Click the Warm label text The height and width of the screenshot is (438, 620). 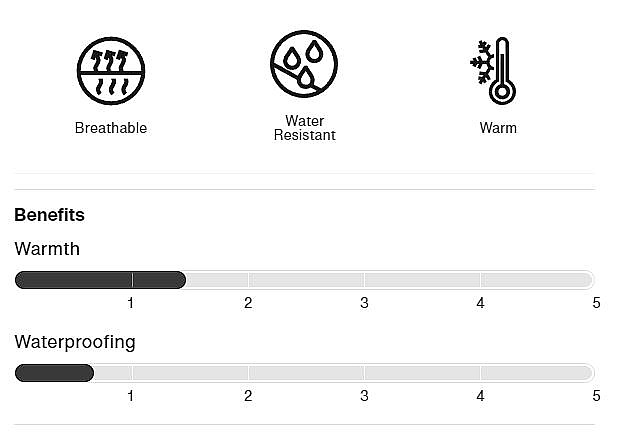pos(498,128)
